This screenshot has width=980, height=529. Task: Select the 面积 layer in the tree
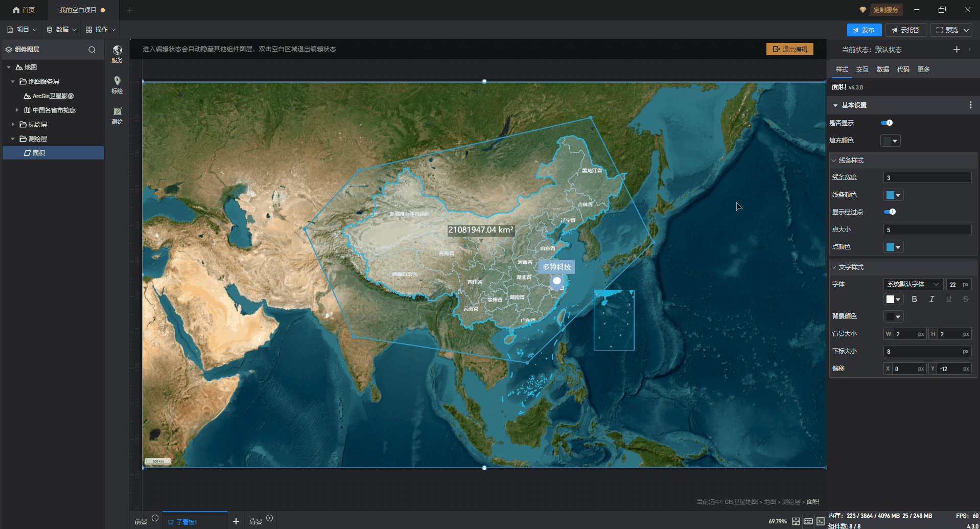[x=53, y=153]
